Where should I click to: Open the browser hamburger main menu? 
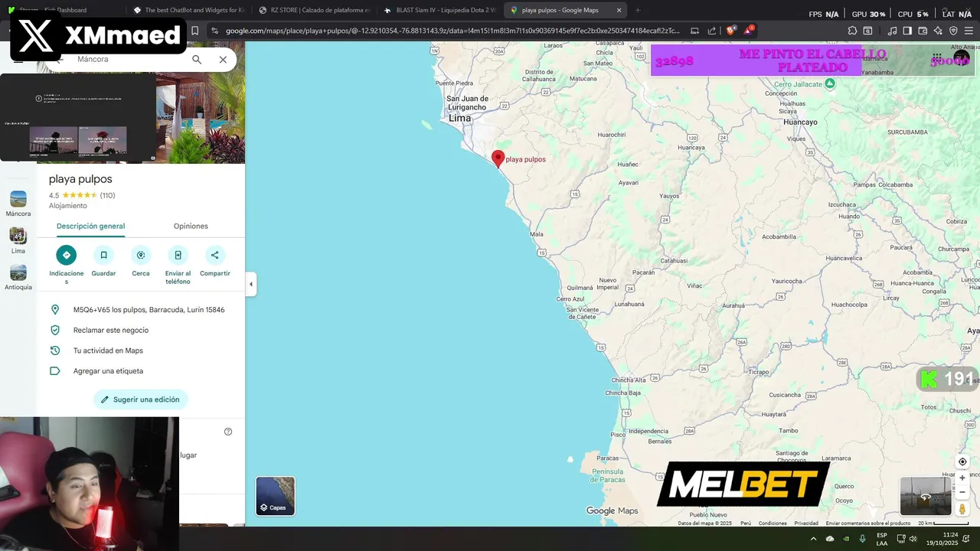coord(969,31)
